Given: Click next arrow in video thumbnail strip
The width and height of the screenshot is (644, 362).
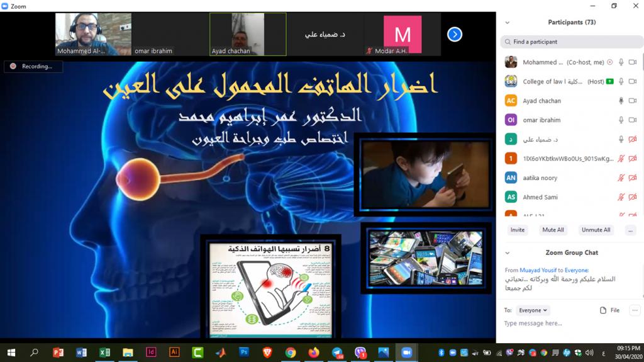Looking at the screenshot, I should [455, 35].
